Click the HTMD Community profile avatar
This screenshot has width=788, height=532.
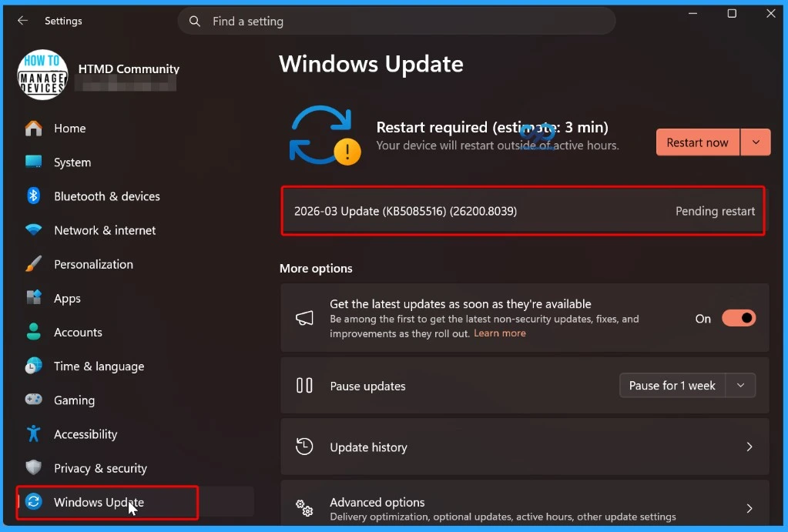(42, 74)
